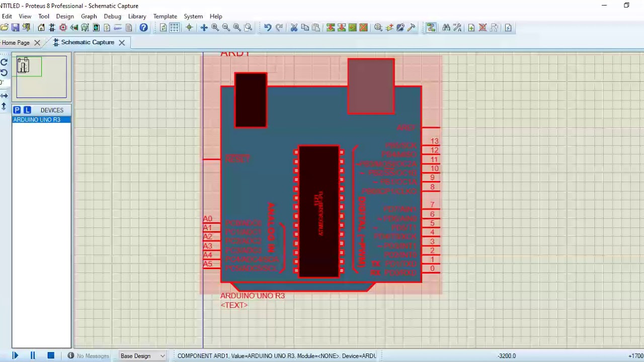Open the Source Code icon

(x=118, y=28)
